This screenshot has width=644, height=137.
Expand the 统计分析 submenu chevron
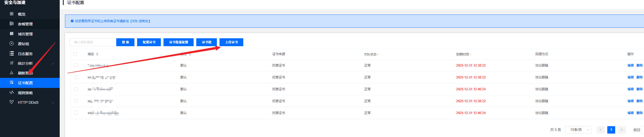53,64
